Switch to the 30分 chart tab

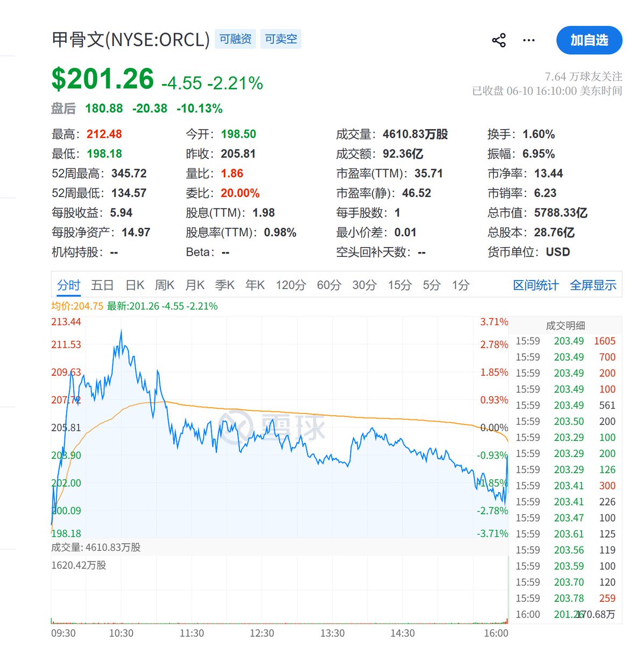pyautogui.click(x=364, y=285)
